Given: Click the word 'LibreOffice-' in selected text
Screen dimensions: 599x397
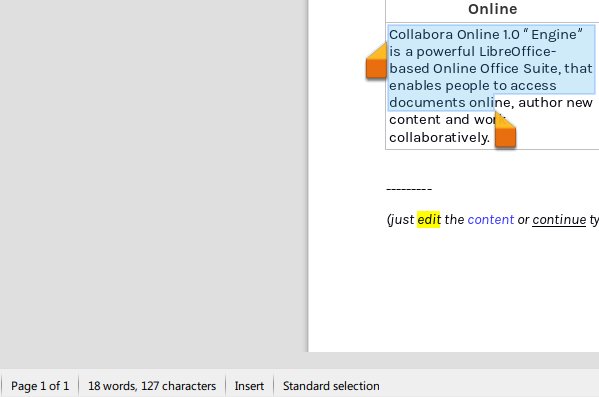Looking at the screenshot, I should [518, 51].
